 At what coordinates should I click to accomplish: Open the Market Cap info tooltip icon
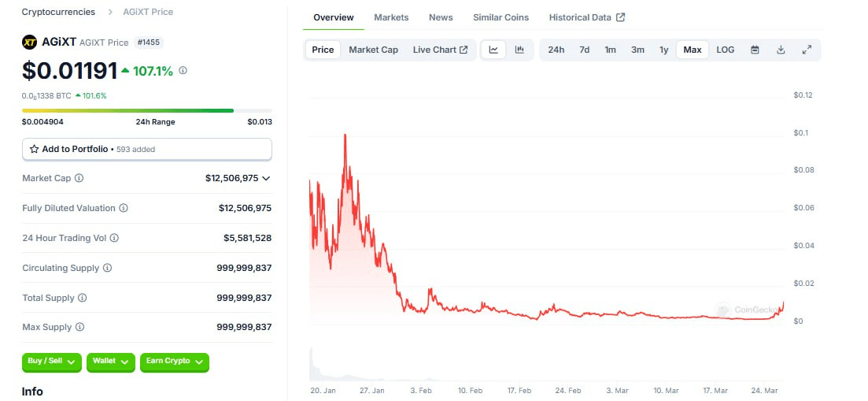[x=79, y=178]
